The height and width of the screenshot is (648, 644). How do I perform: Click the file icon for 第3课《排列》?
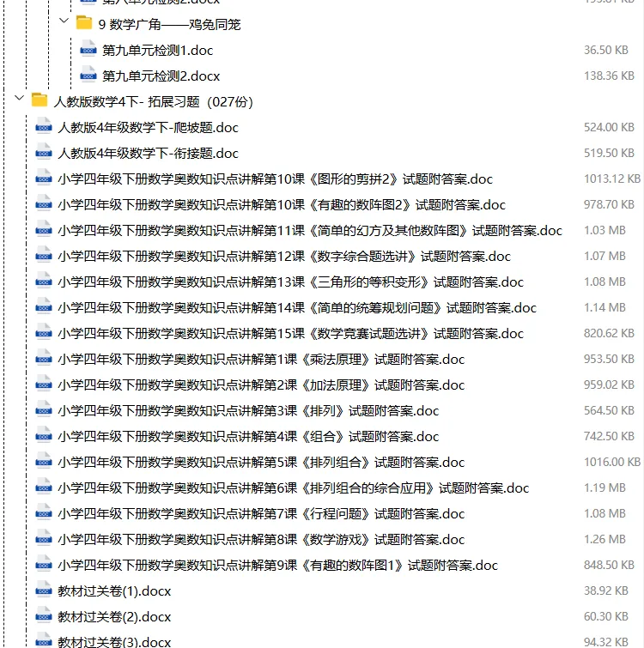(x=44, y=409)
